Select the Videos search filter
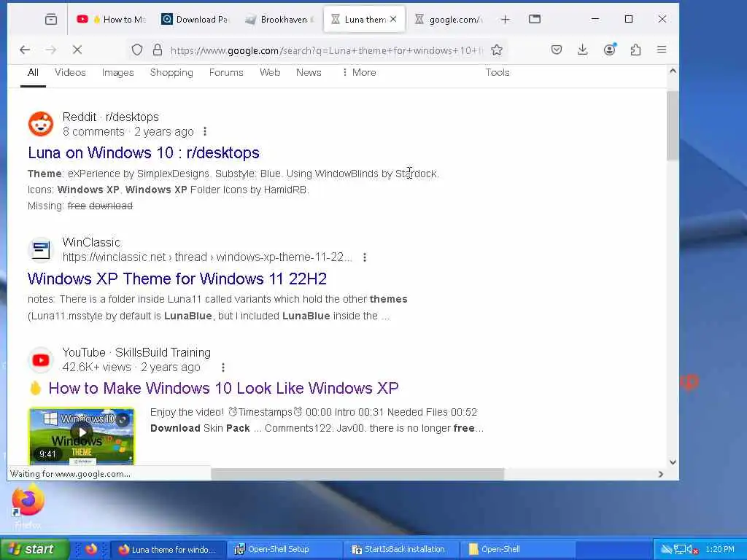 [70, 72]
